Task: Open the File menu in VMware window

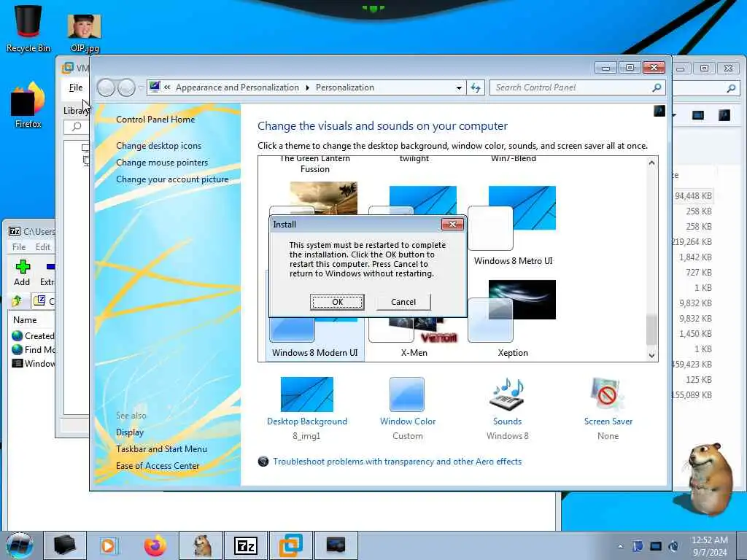Action: point(75,87)
